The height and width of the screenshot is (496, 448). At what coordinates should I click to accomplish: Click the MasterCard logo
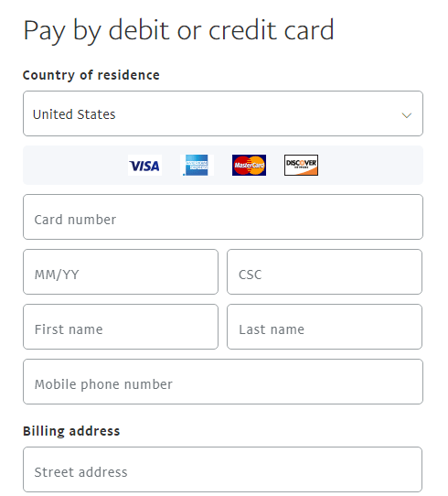[x=249, y=165]
